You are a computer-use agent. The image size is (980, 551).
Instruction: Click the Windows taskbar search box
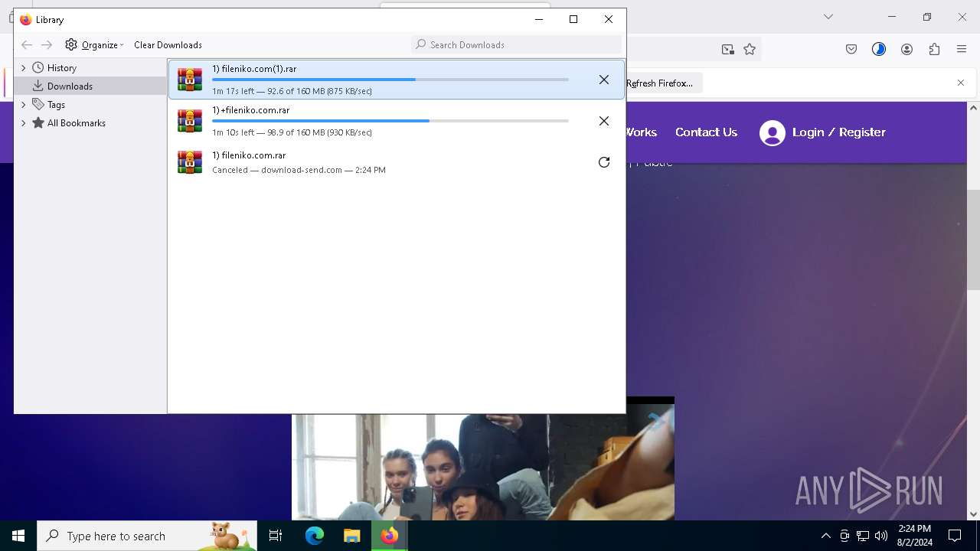[147, 536]
